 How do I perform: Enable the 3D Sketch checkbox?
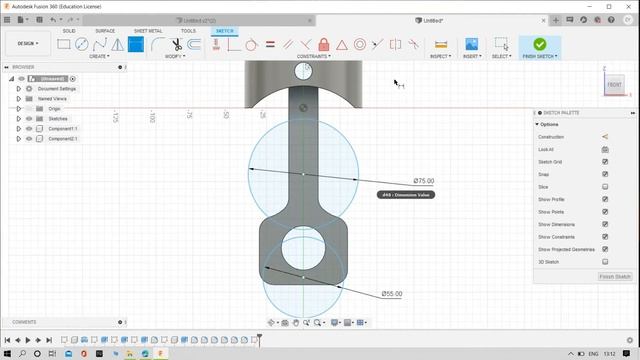coord(605,262)
